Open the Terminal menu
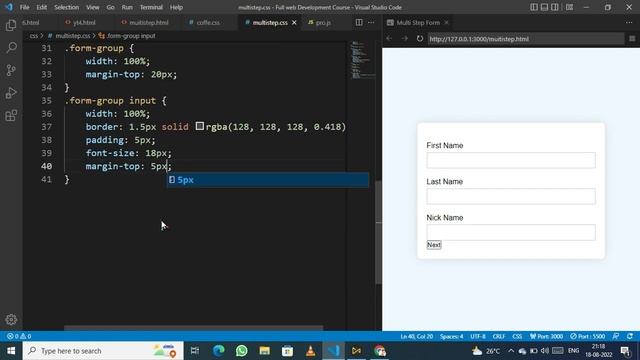This screenshot has height=360, width=640. (151, 7)
